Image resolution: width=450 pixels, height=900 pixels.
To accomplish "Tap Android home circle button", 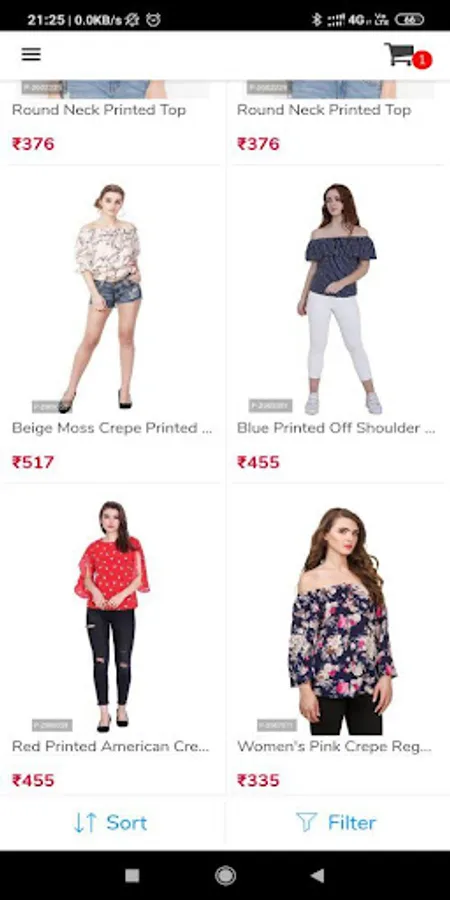I will [x=225, y=875].
